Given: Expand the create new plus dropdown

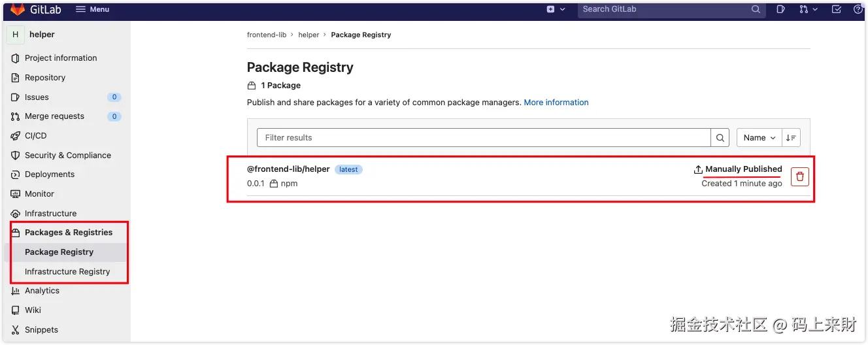Looking at the screenshot, I should (554, 9).
